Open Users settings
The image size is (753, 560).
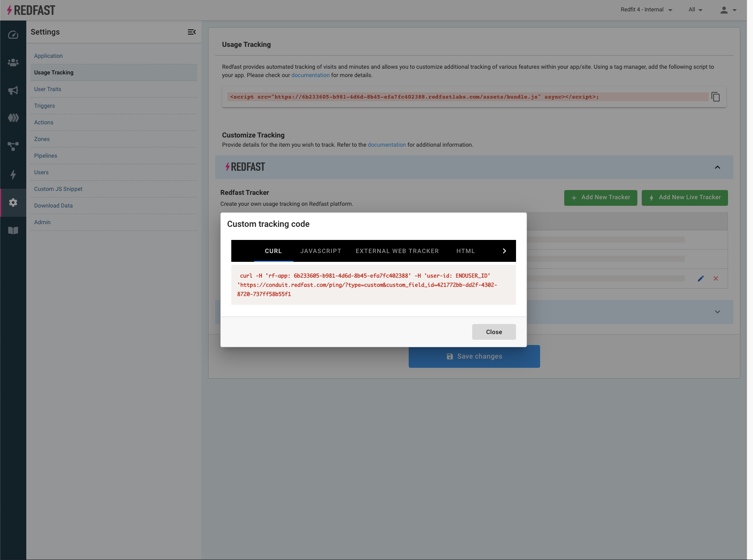tap(113, 173)
